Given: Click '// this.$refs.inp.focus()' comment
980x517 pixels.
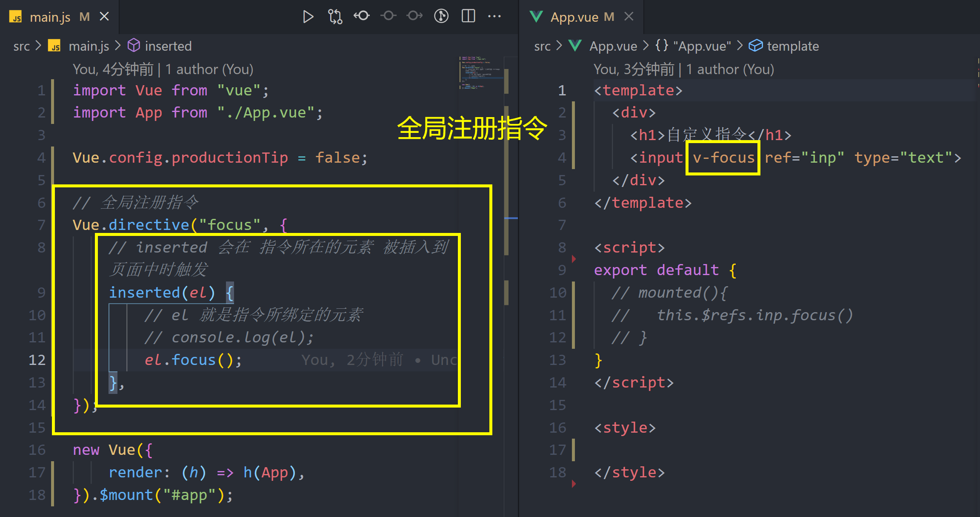Looking at the screenshot, I should click(x=732, y=315).
